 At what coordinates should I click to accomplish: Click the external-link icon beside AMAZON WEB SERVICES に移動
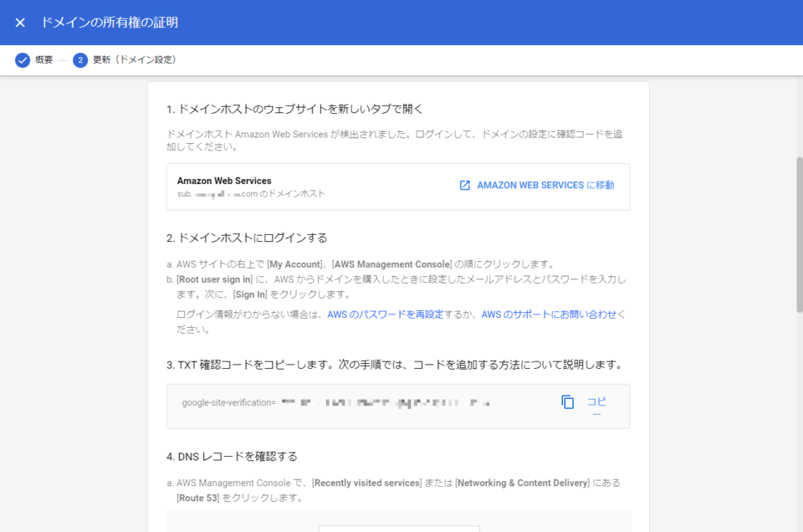465,187
